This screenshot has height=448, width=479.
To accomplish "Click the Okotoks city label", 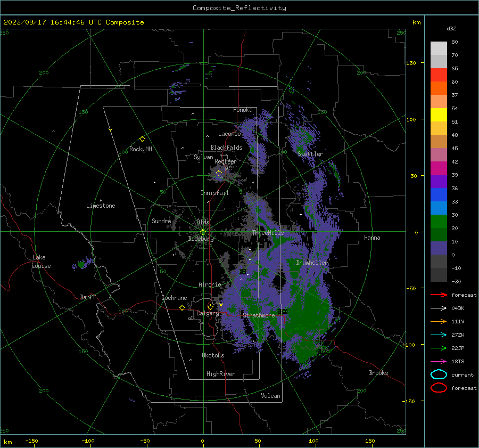I will click(x=213, y=355).
